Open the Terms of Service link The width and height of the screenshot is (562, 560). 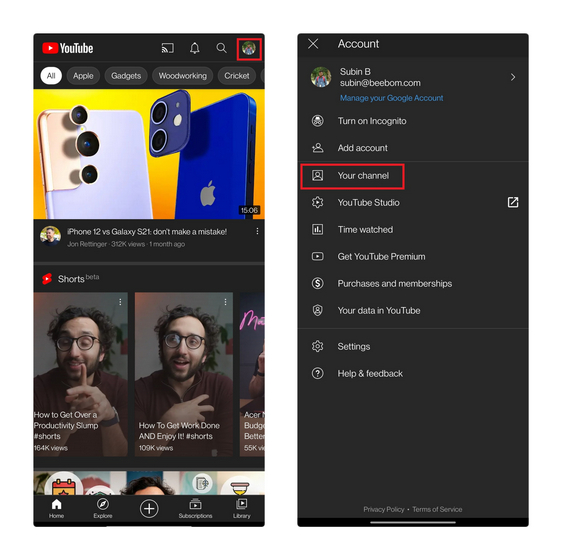coord(437,509)
